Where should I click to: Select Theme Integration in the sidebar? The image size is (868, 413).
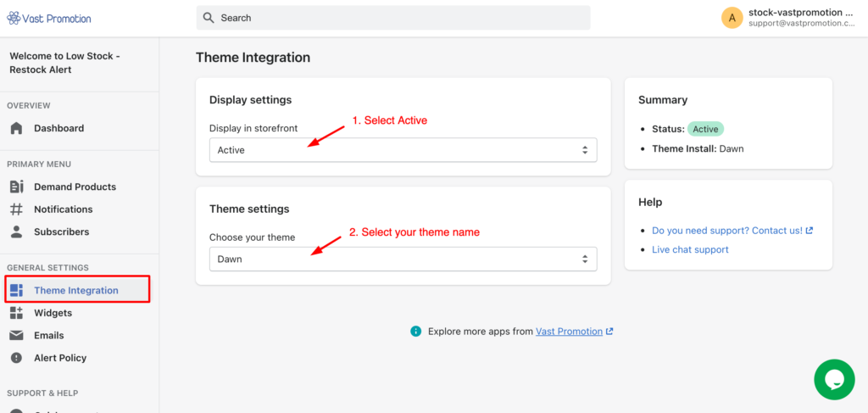[77, 290]
